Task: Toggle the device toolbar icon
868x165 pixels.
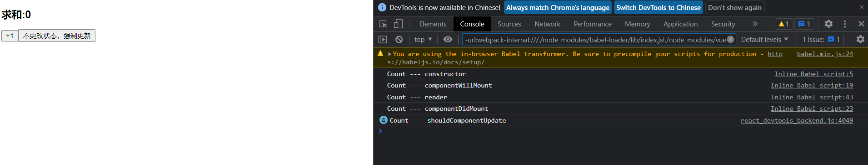Action: [399, 24]
